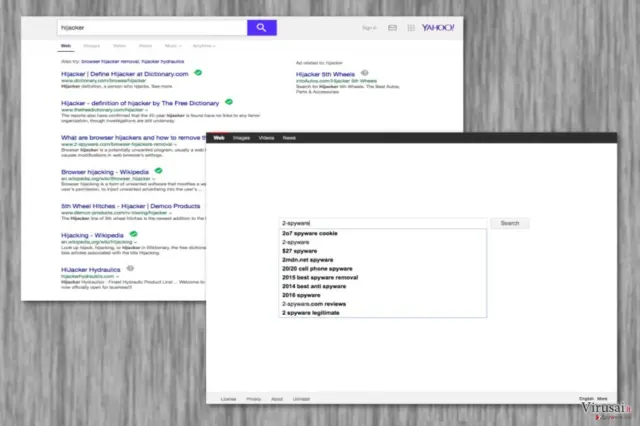Screen dimensions: 640x426
Task: Click green check badge beside Dictionary.com result
Action: 198,73
